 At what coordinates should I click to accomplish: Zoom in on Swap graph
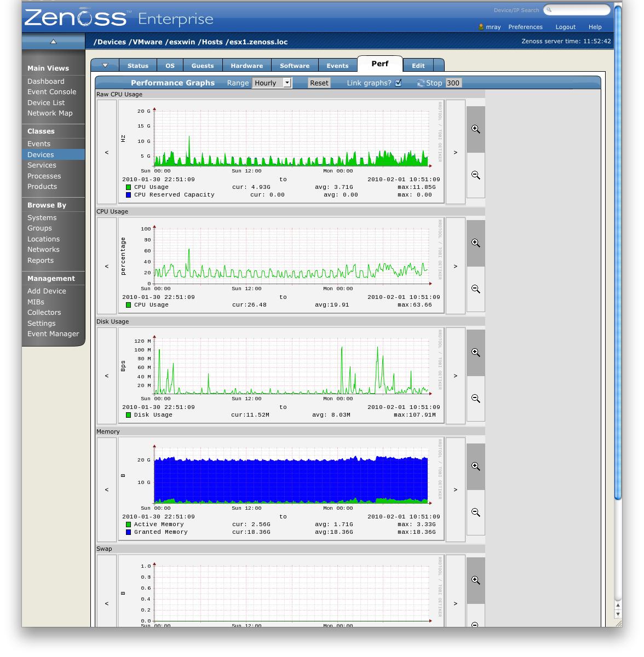tap(475, 580)
